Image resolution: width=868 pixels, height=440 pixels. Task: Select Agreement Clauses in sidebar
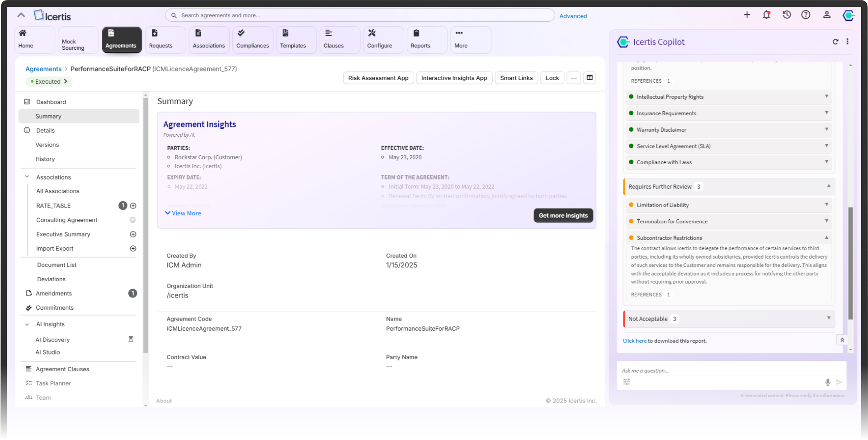pos(62,369)
